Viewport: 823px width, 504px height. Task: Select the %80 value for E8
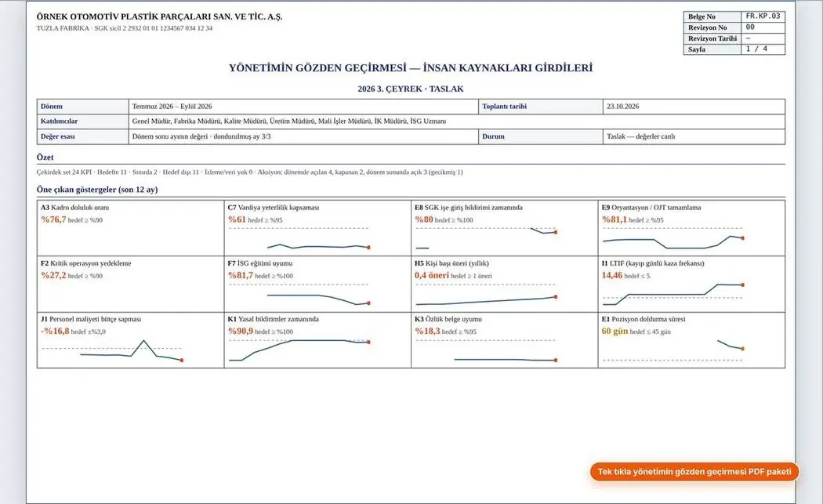pos(424,219)
